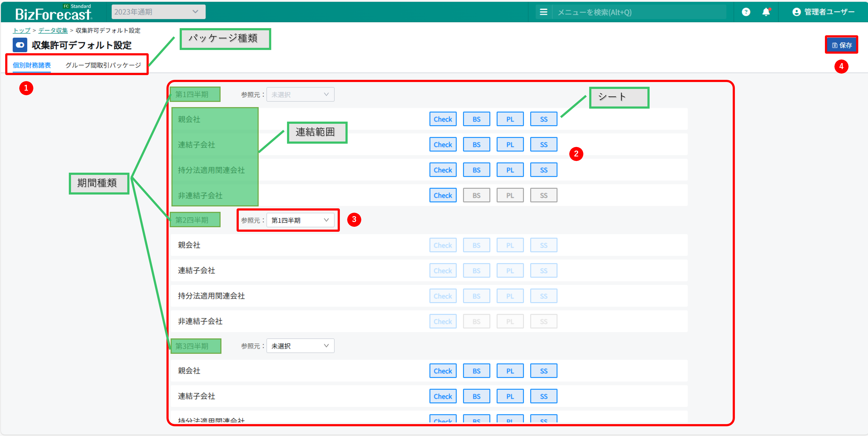Select the 個別財務諸表 tab
The width and height of the screenshot is (868, 436).
pos(32,65)
